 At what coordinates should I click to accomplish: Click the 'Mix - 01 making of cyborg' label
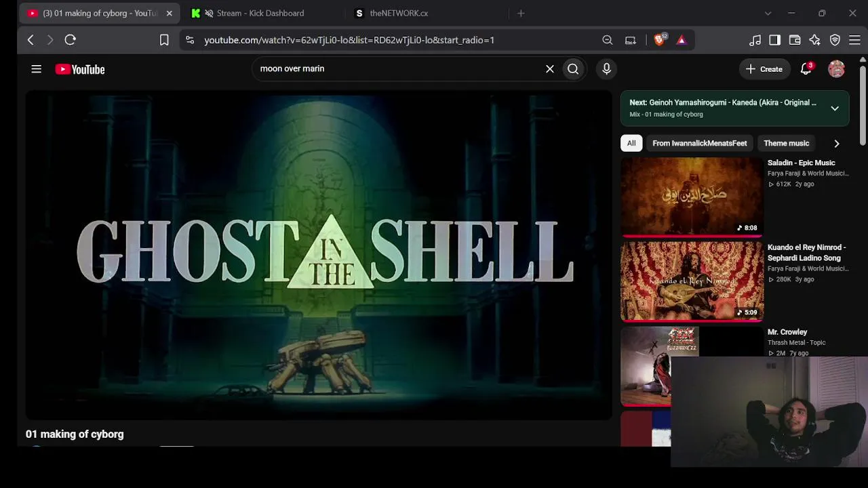click(666, 115)
